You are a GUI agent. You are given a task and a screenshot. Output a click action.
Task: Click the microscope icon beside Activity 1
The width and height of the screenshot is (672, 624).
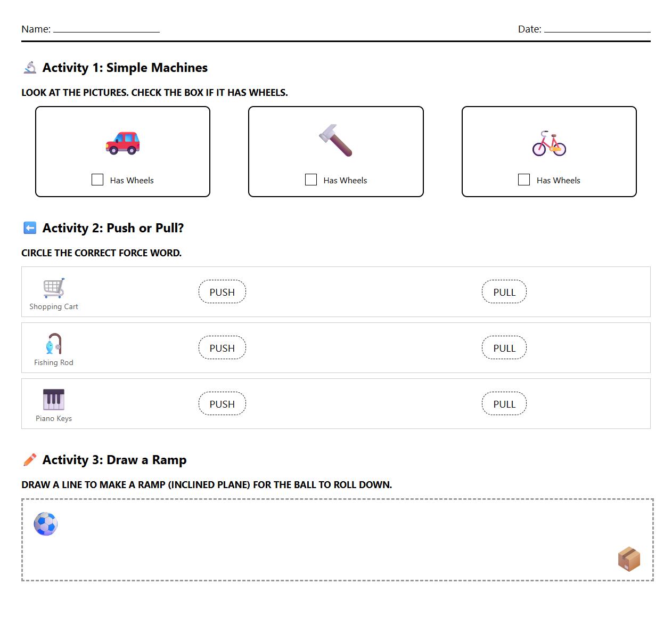pos(30,68)
